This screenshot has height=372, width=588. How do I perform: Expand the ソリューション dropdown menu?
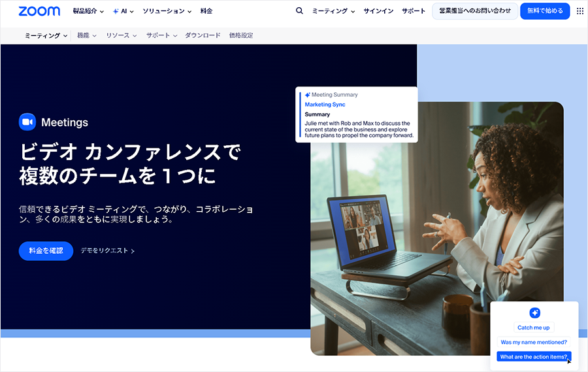pyautogui.click(x=167, y=11)
